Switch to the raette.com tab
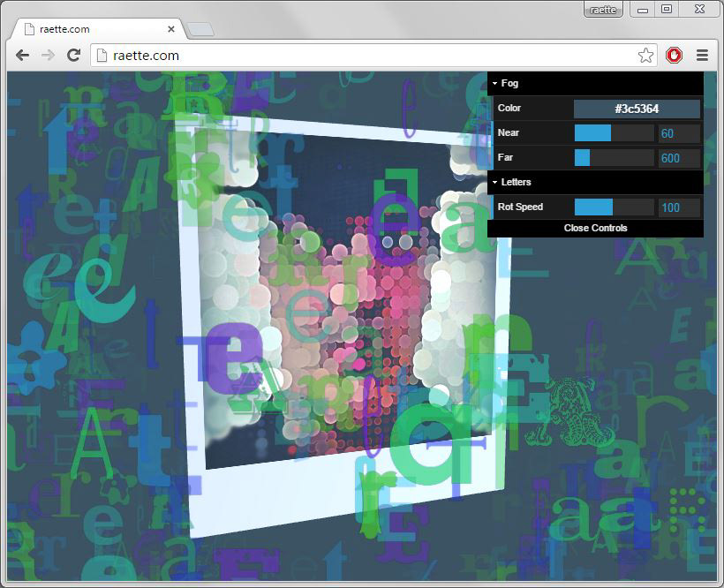The width and height of the screenshot is (724, 588). tap(97, 27)
